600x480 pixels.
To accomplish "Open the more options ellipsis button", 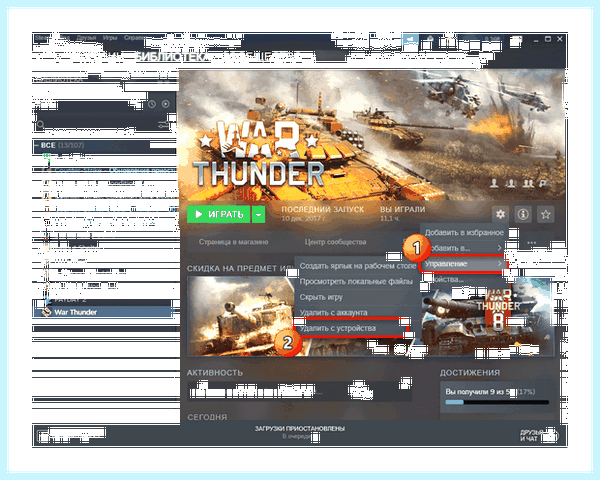I will [x=532, y=243].
